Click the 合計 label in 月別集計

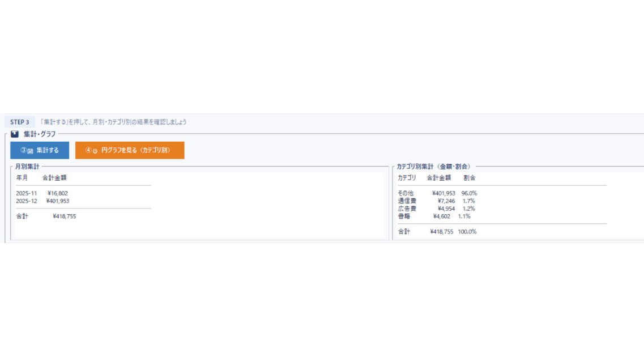coord(22,216)
